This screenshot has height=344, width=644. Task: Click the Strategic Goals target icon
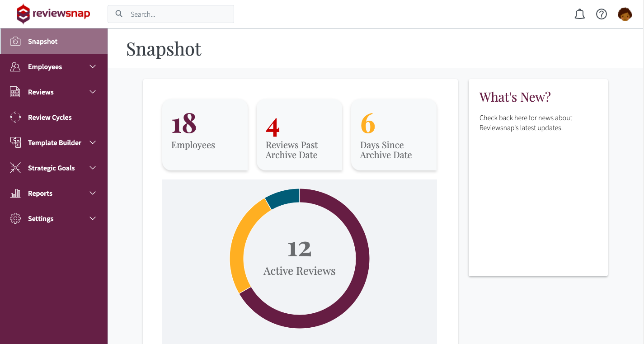[15, 168]
